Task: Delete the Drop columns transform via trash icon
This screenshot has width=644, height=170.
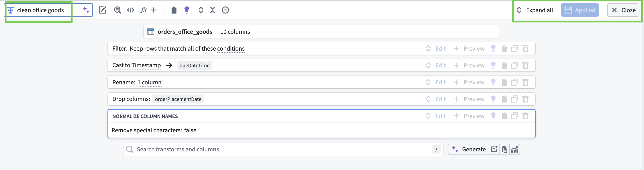Action: pos(525,99)
